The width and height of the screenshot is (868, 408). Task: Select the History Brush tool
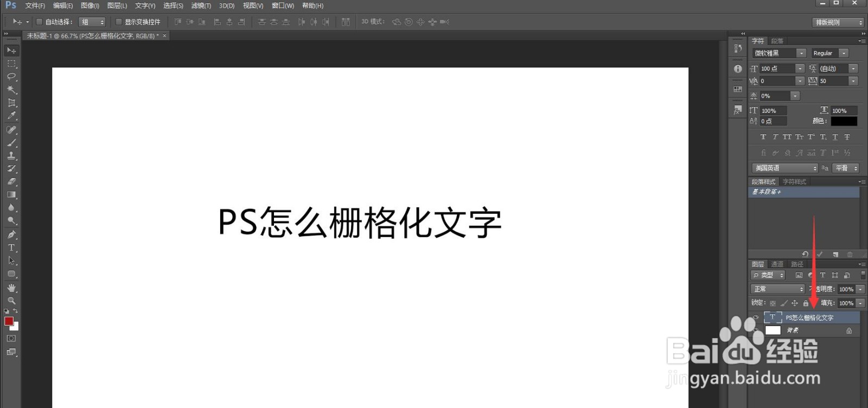11,169
